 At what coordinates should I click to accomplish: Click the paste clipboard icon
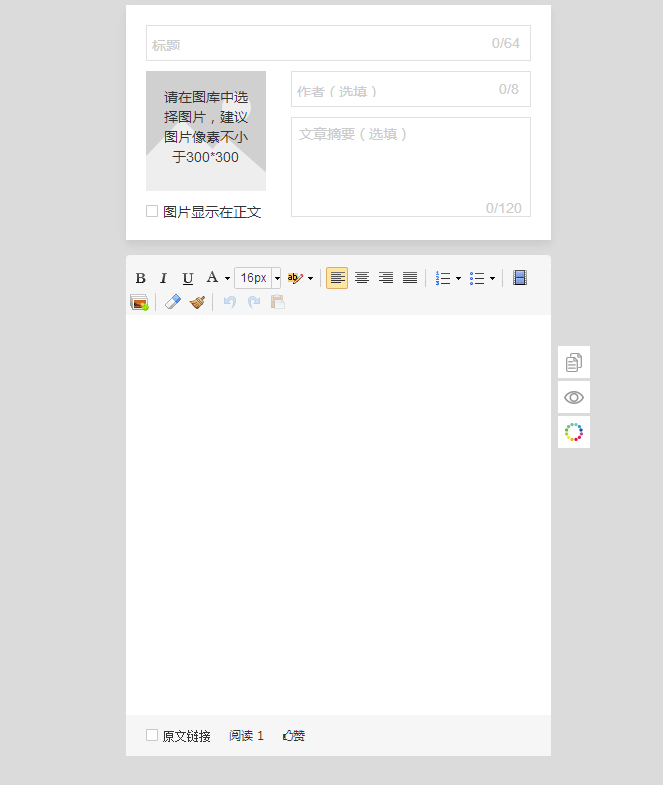coord(277,302)
